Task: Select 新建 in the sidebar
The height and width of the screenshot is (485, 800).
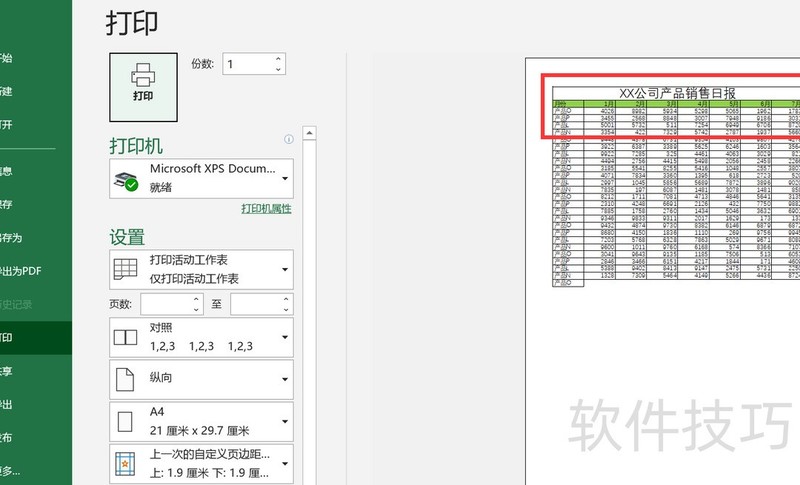Action: (36, 91)
